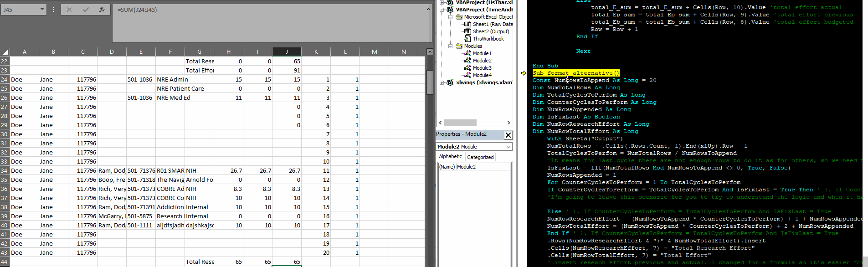
Task: Click the xlwings project icon
Action: (450, 82)
